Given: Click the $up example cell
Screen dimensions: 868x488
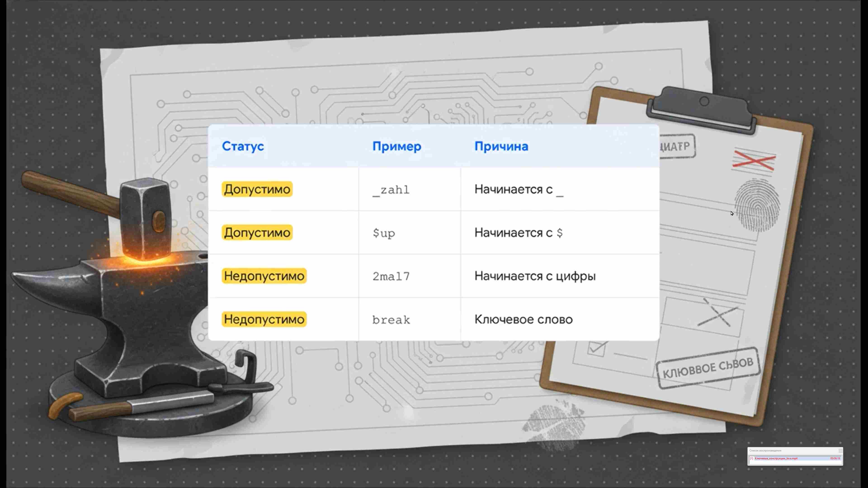Looking at the screenshot, I should pyautogui.click(x=409, y=233).
